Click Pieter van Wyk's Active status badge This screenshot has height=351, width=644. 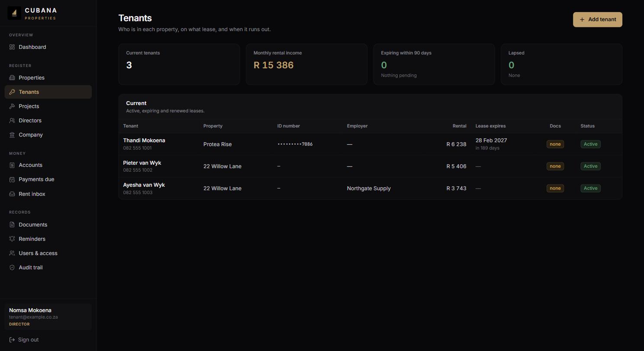[x=590, y=166]
